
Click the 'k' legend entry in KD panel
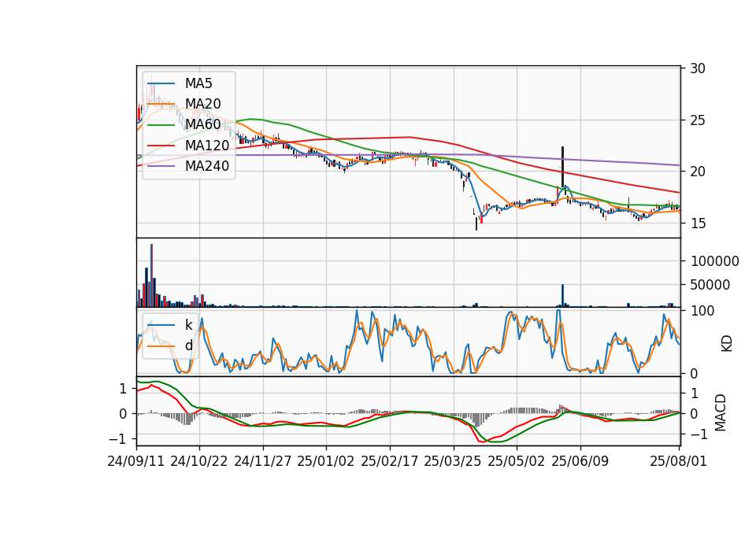(188, 325)
